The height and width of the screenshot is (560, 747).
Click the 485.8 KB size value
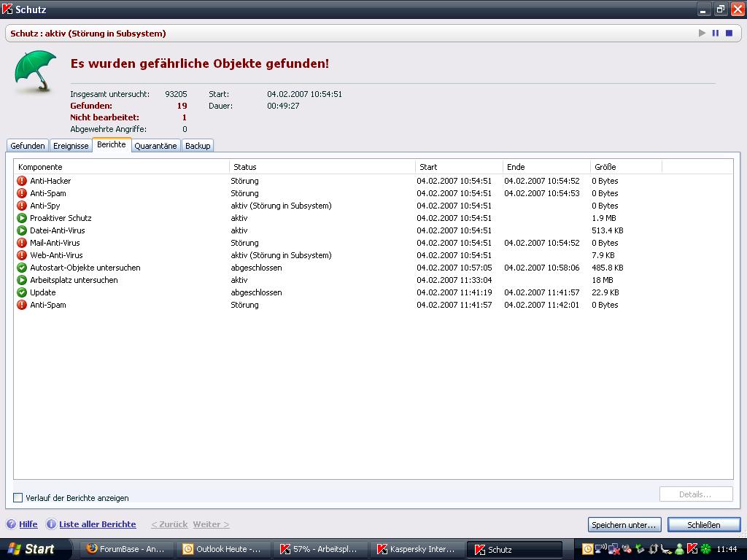pos(608,268)
